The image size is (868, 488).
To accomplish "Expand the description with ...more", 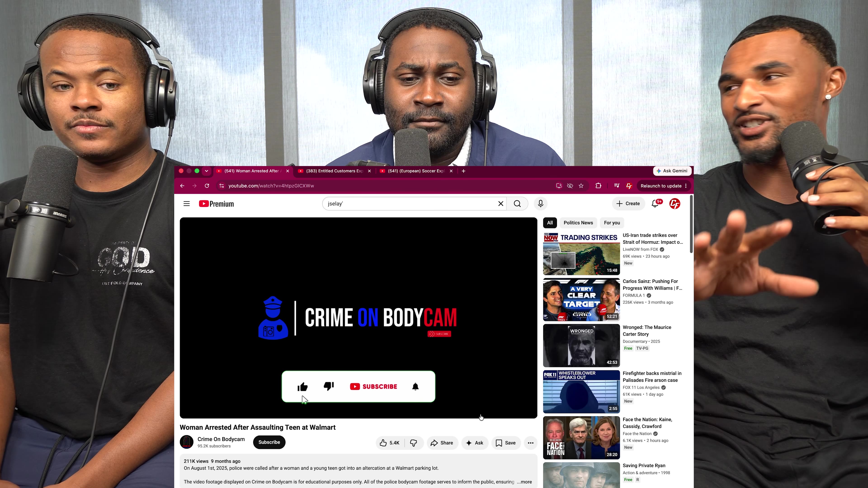I will pyautogui.click(x=524, y=482).
